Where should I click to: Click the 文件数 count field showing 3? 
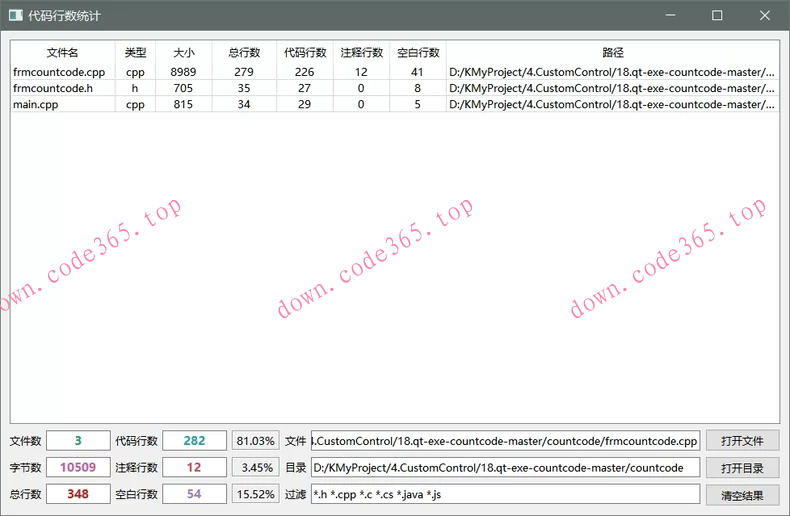[x=78, y=441]
